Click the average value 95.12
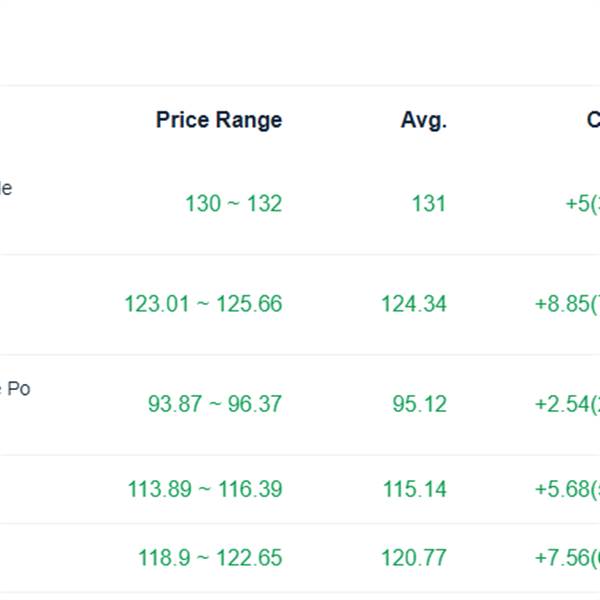Screen dimensions: 600x600 [x=419, y=404]
